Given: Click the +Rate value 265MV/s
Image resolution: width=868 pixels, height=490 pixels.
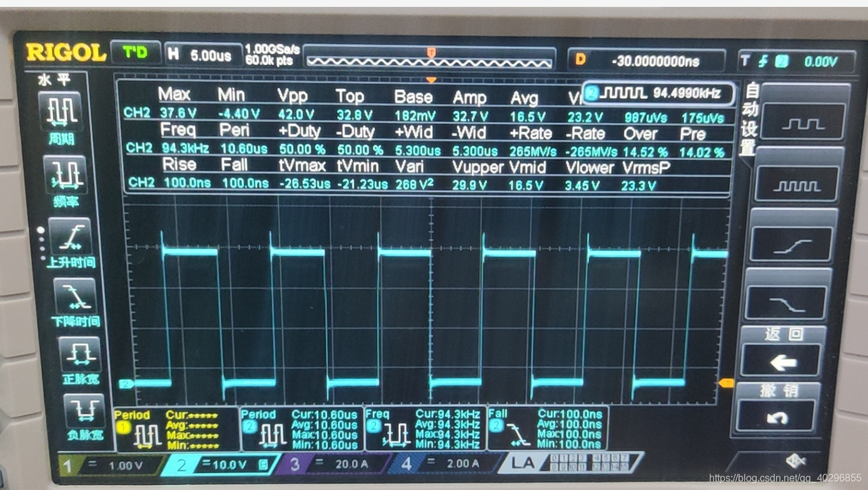Looking at the screenshot, I should coord(532,151).
